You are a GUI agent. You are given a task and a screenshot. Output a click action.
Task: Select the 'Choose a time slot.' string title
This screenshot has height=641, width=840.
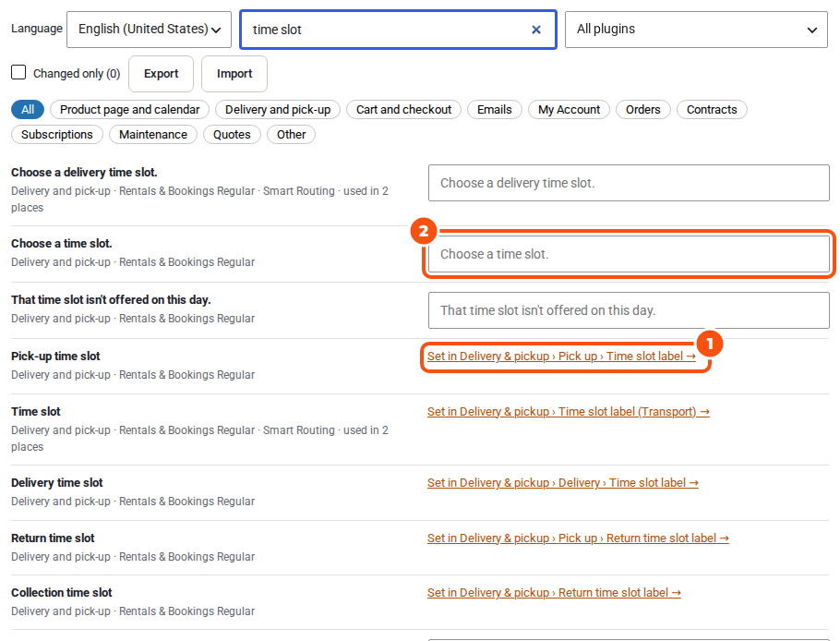point(62,243)
